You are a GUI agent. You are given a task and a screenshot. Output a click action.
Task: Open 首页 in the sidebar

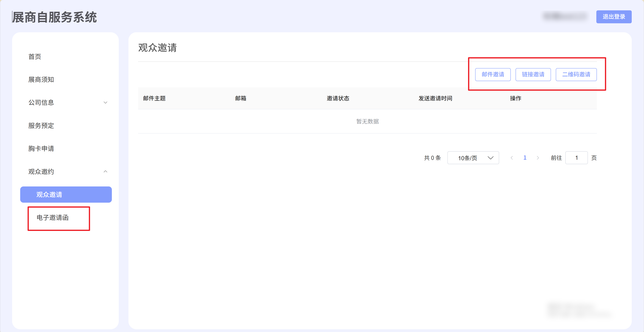click(x=35, y=57)
